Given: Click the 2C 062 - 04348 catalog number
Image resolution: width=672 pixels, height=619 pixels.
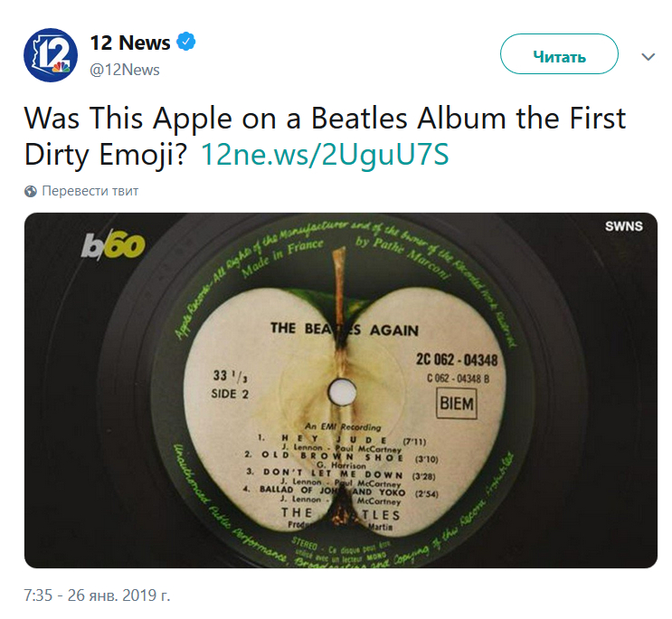Looking at the screenshot, I should pyautogui.click(x=457, y=359).
